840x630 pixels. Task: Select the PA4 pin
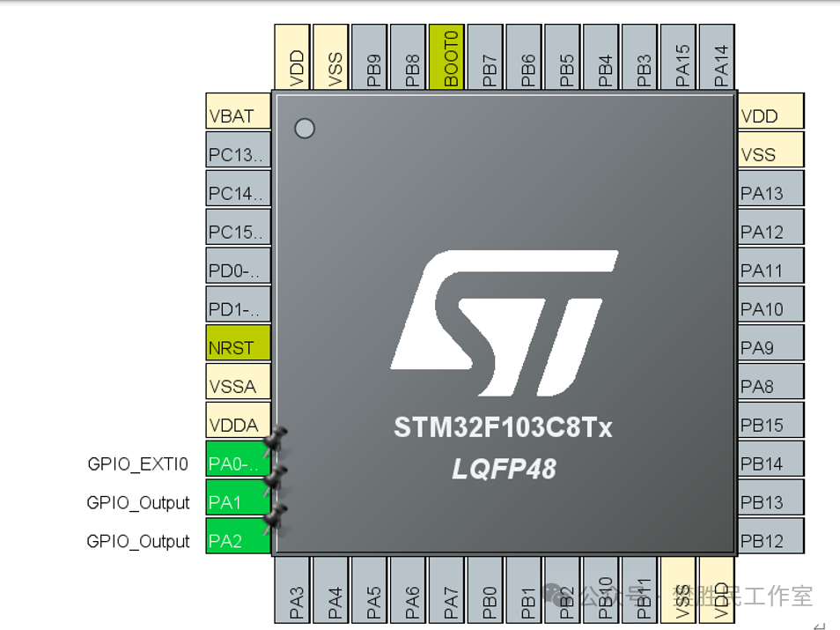tap(331, 589)
